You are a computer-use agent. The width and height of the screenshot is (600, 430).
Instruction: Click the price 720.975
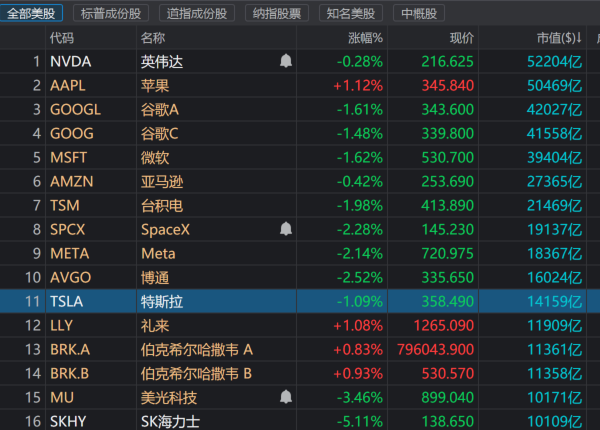[448, 254]
